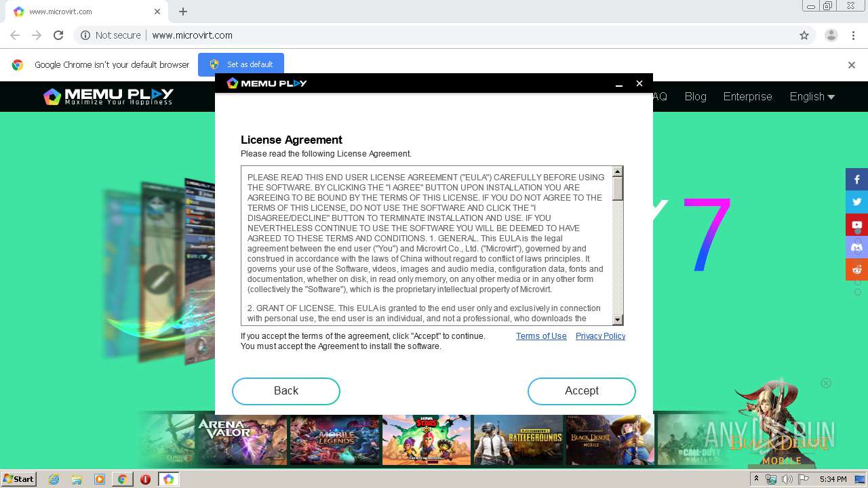Image resolution: width=868 pixels, height=488 pixels.
Task: Click the Discord sidebar icon
Action: pyautogui.click(x=856, y=247)
